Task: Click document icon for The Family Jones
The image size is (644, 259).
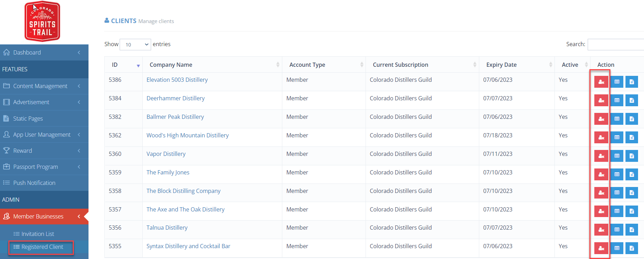Action: tap(631, 174)
